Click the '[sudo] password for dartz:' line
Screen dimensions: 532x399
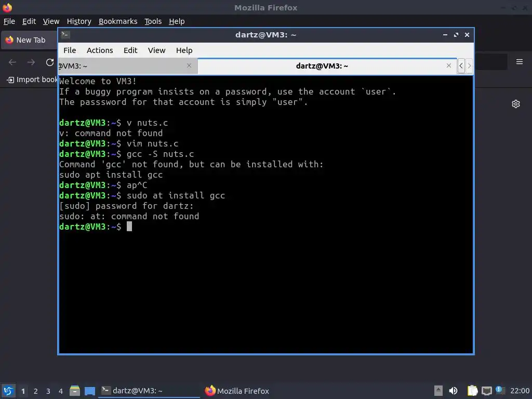(126, 206)
